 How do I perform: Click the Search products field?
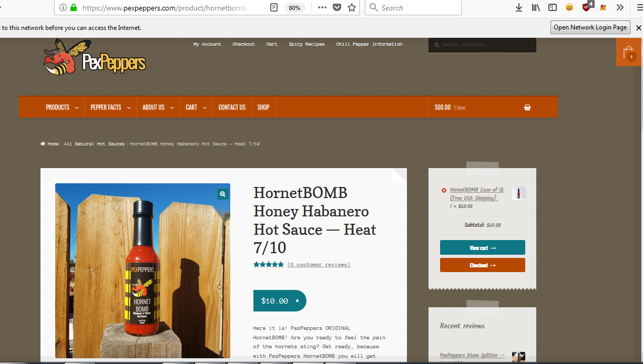482,45
